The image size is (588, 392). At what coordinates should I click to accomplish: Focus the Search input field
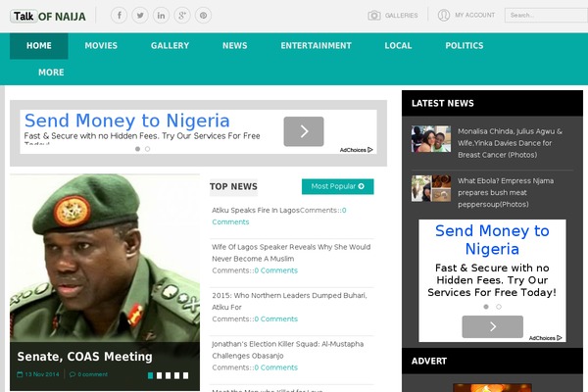[x=547, y=16]
